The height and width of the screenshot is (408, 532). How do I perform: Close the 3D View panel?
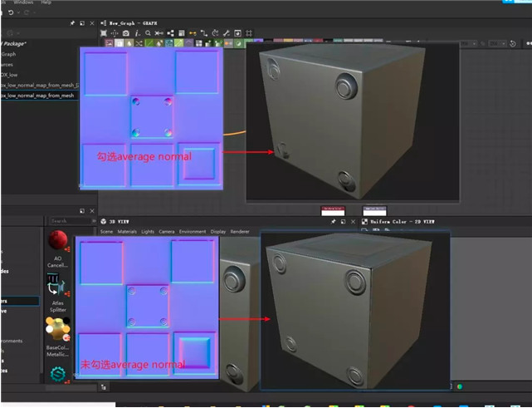(353, 222)
